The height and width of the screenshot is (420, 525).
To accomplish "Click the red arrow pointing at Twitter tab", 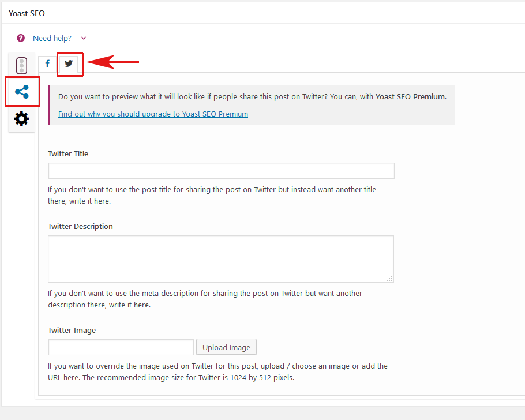I will [x=113, y=62].
